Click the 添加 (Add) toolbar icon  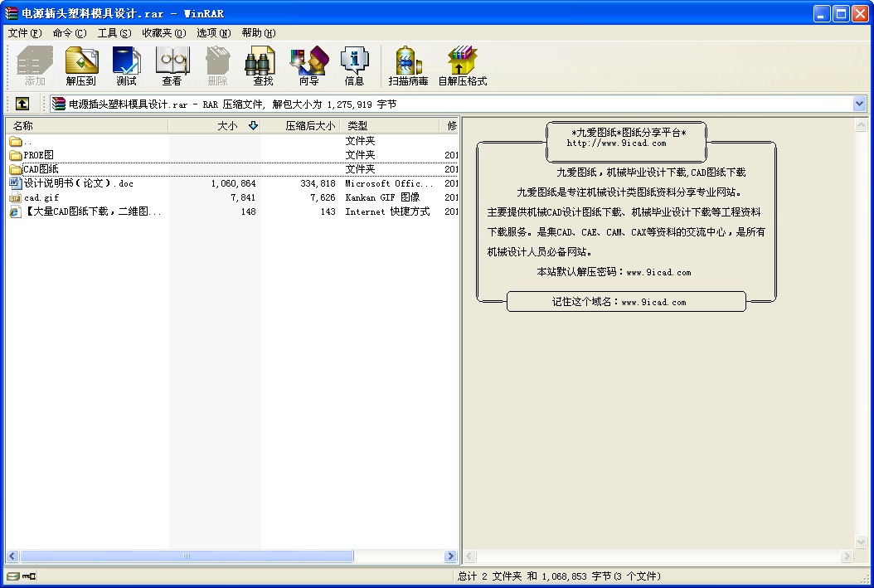pyautogui.click(x=35, y=66)
